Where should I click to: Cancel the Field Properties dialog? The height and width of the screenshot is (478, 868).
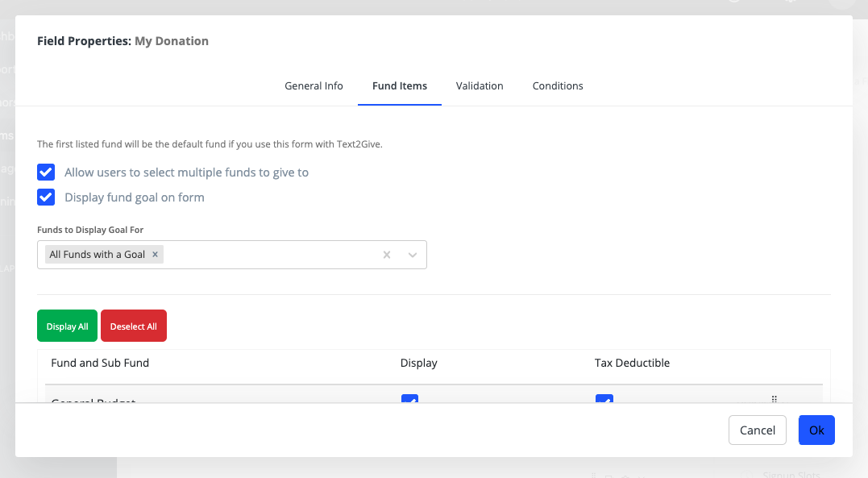click(x=757, y=430)
